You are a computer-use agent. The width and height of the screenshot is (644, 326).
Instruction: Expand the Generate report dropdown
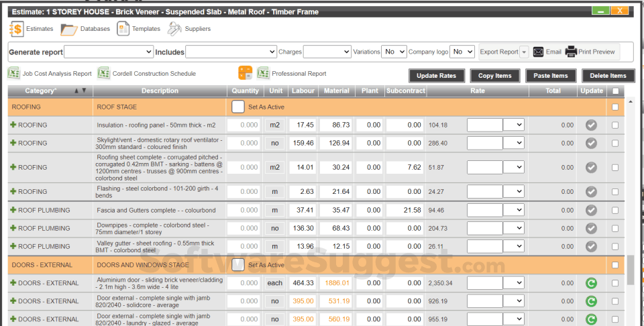click(x=109, y=52)
